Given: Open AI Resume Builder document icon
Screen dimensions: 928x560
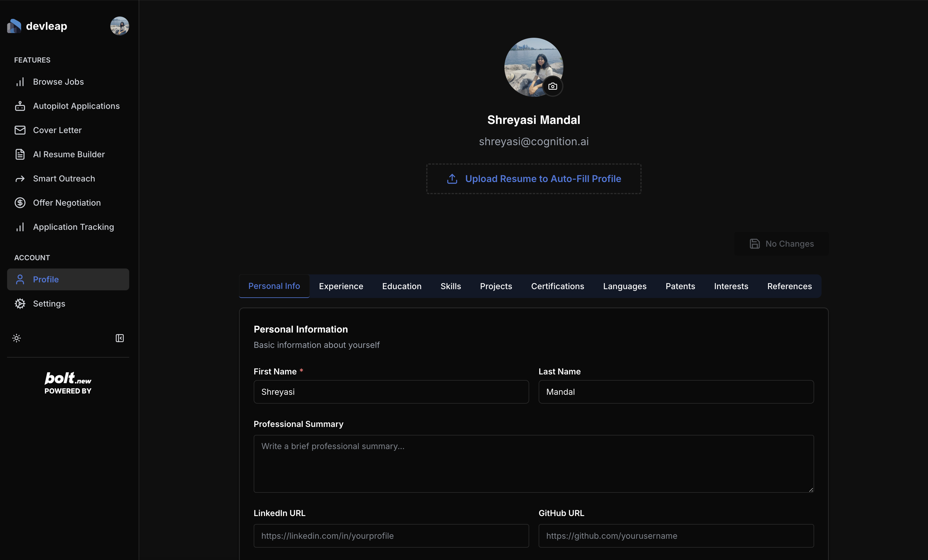Looking at the screenshot, I should point(20,154).
